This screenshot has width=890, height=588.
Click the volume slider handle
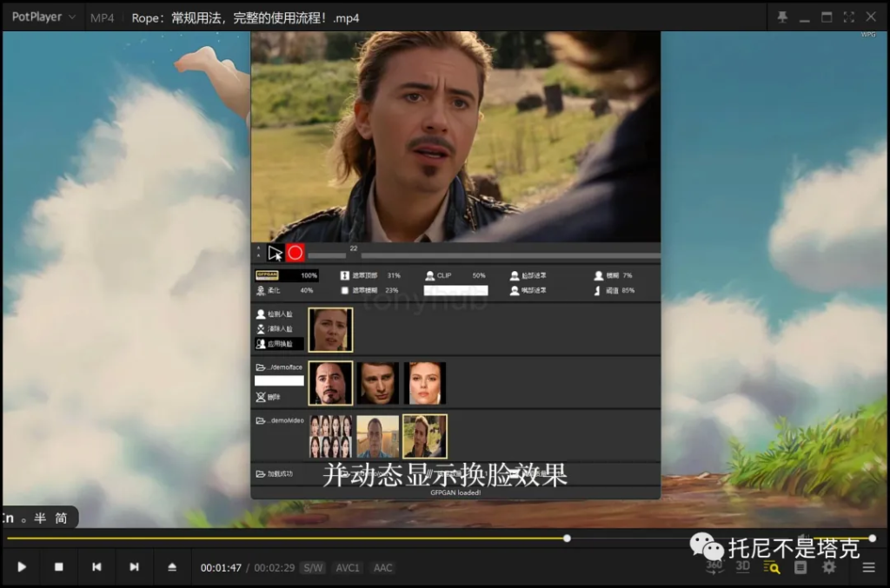873,538
